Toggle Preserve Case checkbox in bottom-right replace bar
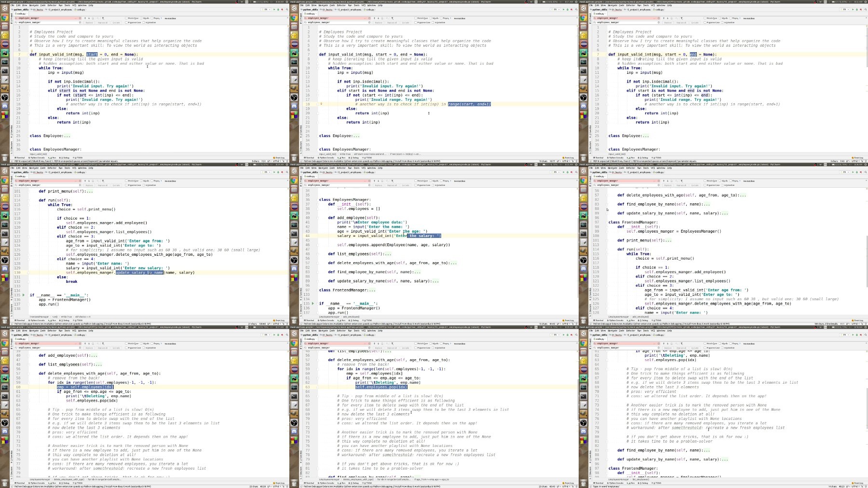This screenshot has height=488, width=868. (705, 348)
